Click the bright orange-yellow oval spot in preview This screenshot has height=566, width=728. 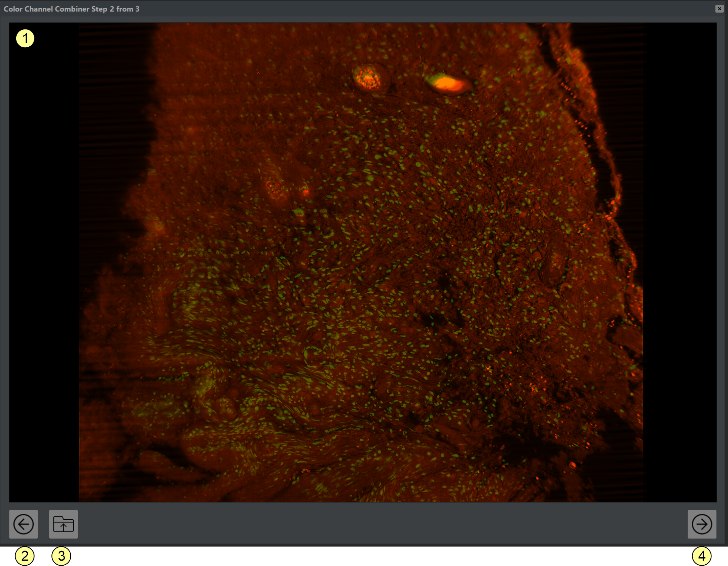(x=448, y=84)
